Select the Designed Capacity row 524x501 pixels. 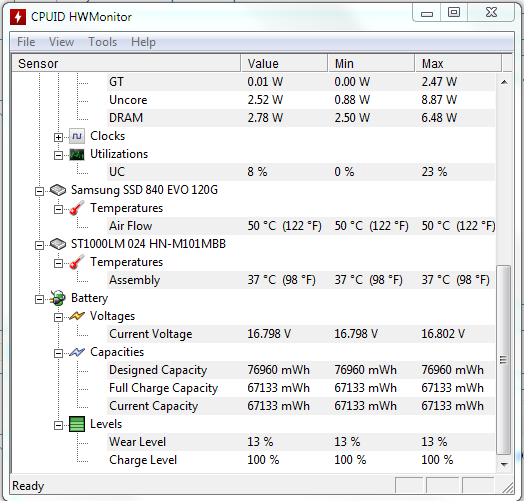(301, 370)
